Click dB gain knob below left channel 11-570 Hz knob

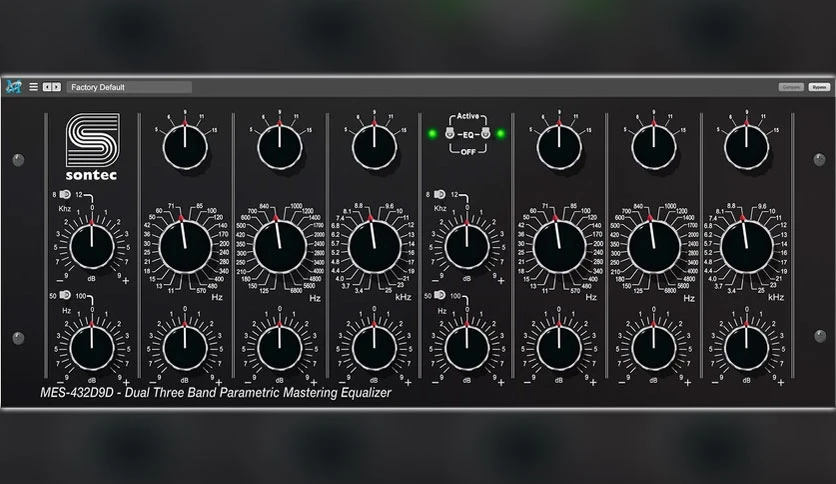[x=185, y=348]
